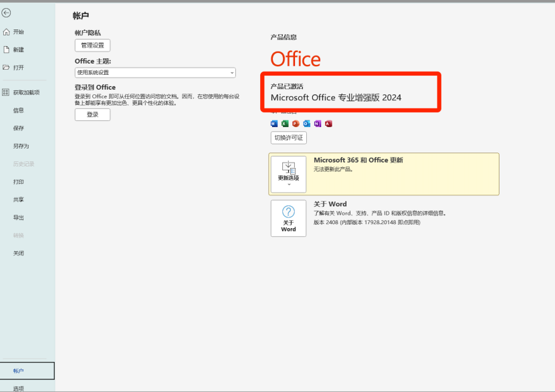The height and width of the screenshot is (392, 555).
Task: Click the home icon beside 开始
Action: coord(6,32)
